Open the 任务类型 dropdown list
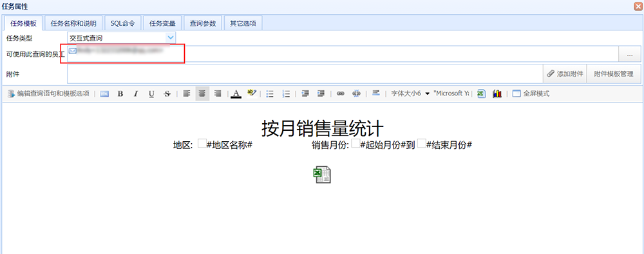The image size is (644, 254). coord(171,38)
